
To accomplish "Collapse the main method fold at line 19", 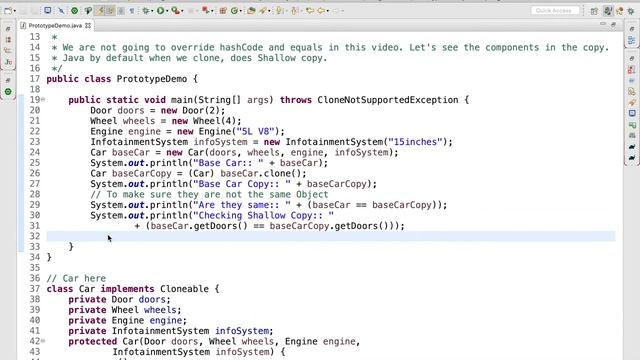I will (43, 100).
